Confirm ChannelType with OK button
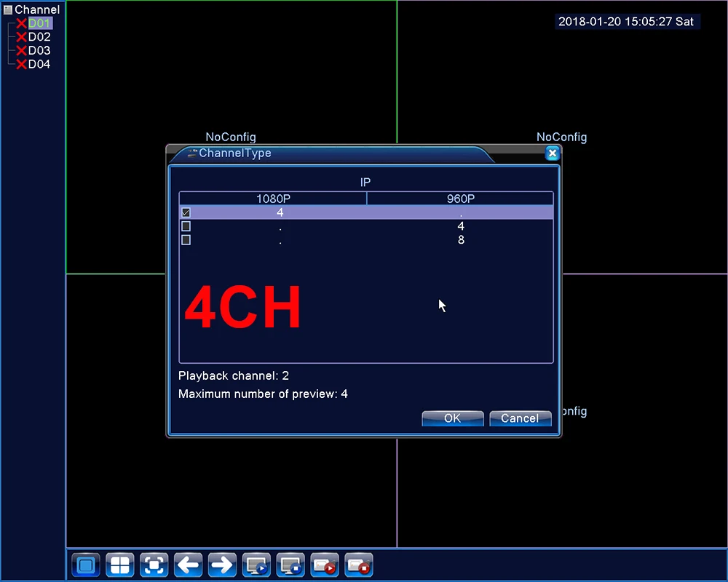 pos(453,418)
